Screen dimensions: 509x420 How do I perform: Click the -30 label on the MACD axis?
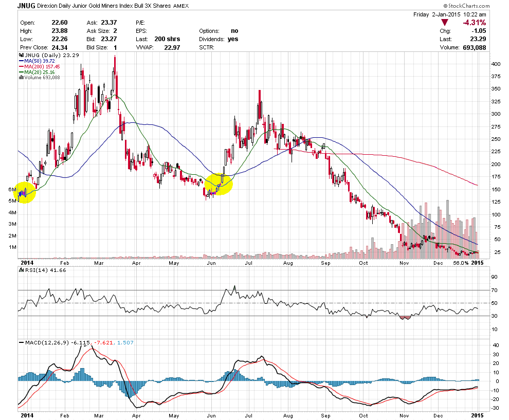[495, 408]
